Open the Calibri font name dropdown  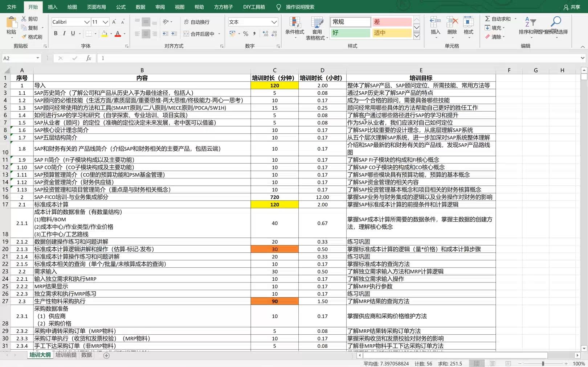coord(87,22)
